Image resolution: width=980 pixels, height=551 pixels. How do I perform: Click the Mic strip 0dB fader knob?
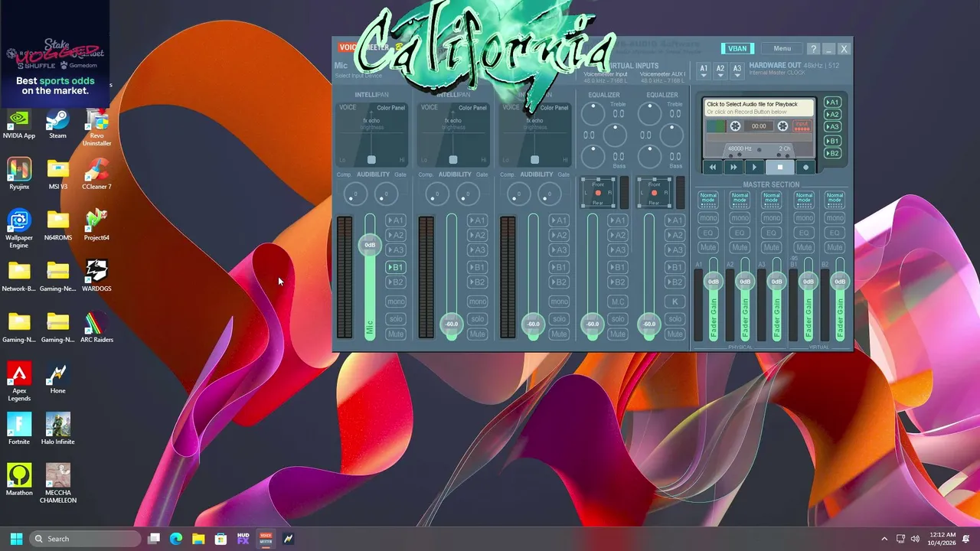[370, 245]
